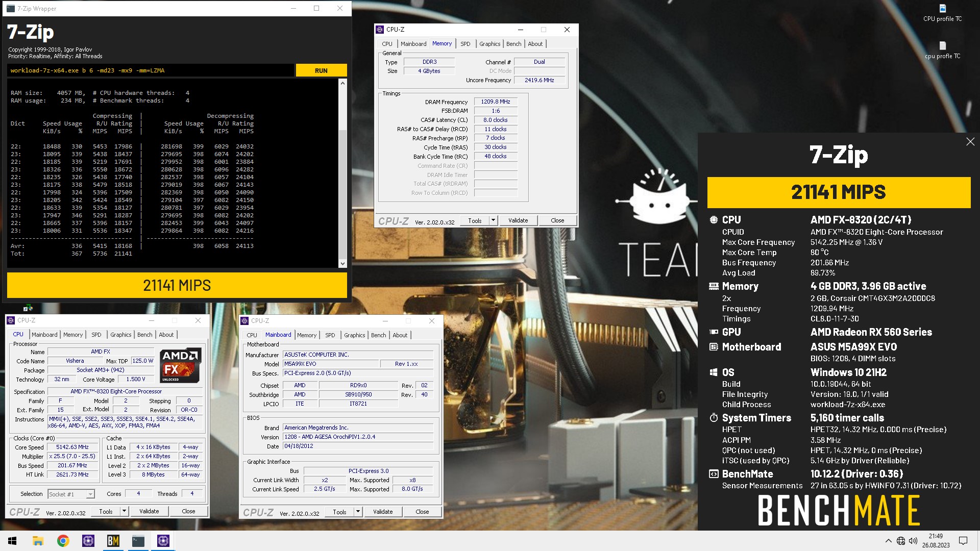This screenshot has width=980, height=551.
Task: Click the active CPU-Z taskbar icon
Action: [163, 541]
